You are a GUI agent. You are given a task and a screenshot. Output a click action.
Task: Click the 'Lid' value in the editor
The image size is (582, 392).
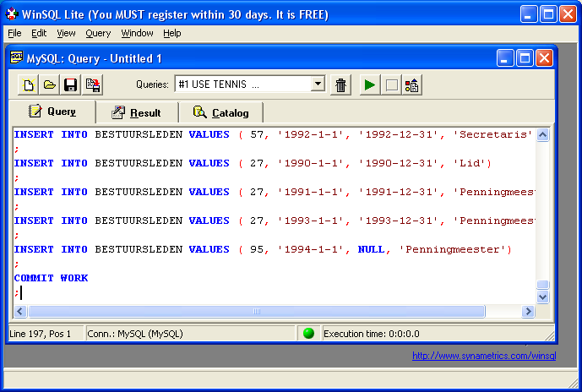(x=469, y=163)
